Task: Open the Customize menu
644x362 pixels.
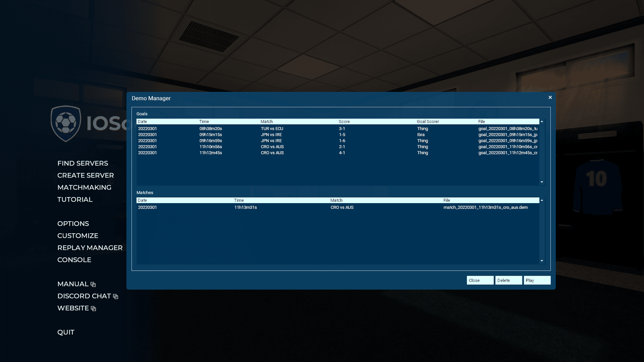Action: [78, 236]
